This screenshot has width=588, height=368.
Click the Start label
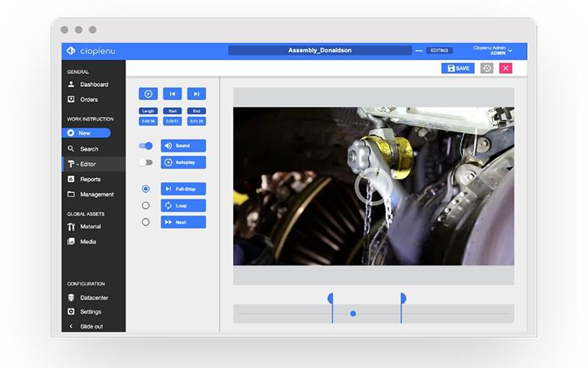[173, 111]
